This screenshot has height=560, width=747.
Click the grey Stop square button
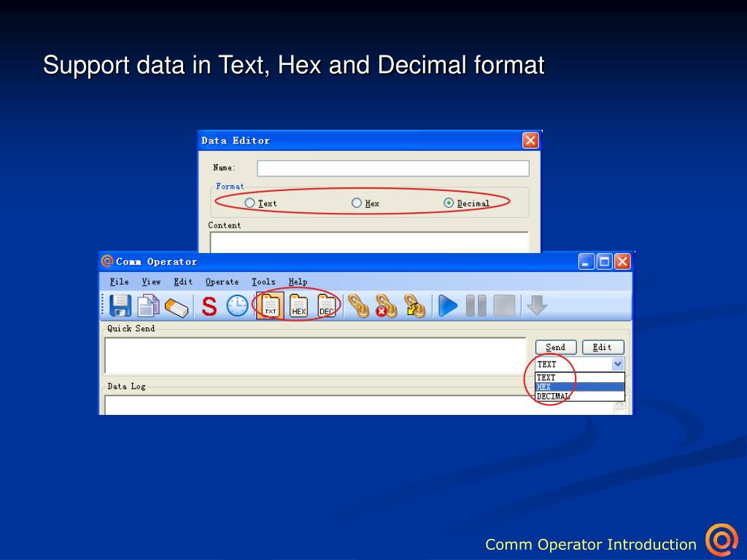click(x=504, y=306)
